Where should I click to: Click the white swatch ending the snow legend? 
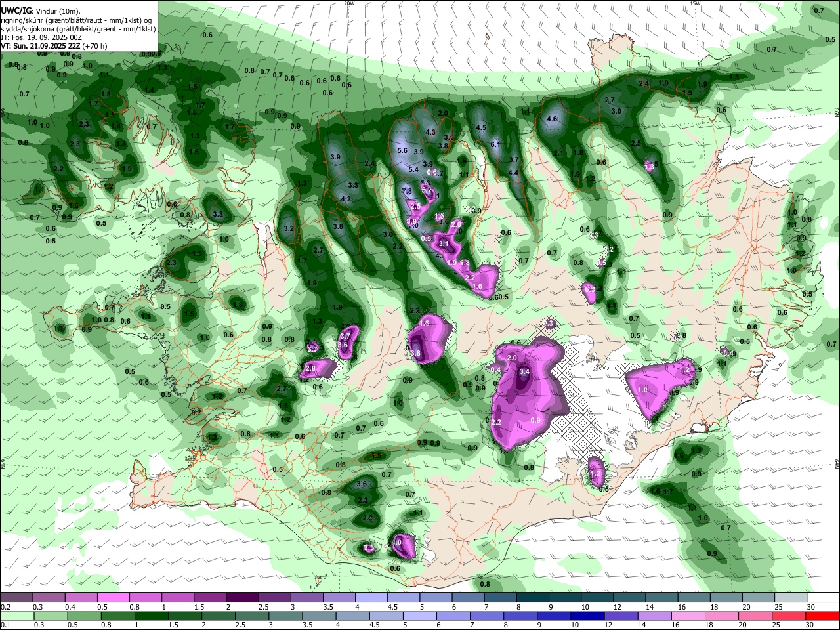824,598
